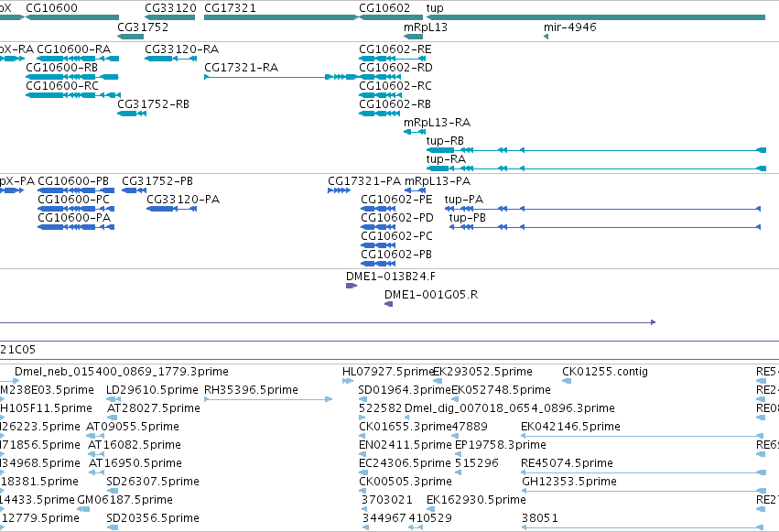Select transcript CG10602-RD label
The width and height of the screenshot is (779, 532).
click(x=396, y=67)
